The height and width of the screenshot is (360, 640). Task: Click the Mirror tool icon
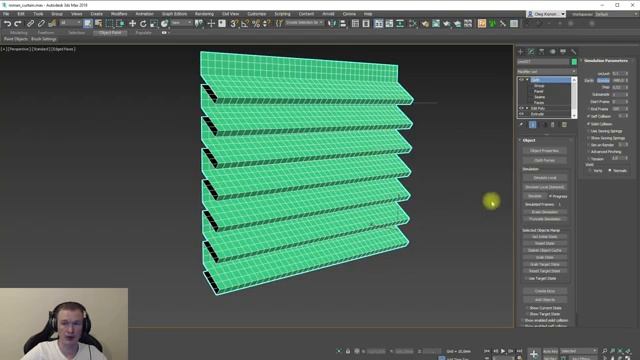point(332,24)
